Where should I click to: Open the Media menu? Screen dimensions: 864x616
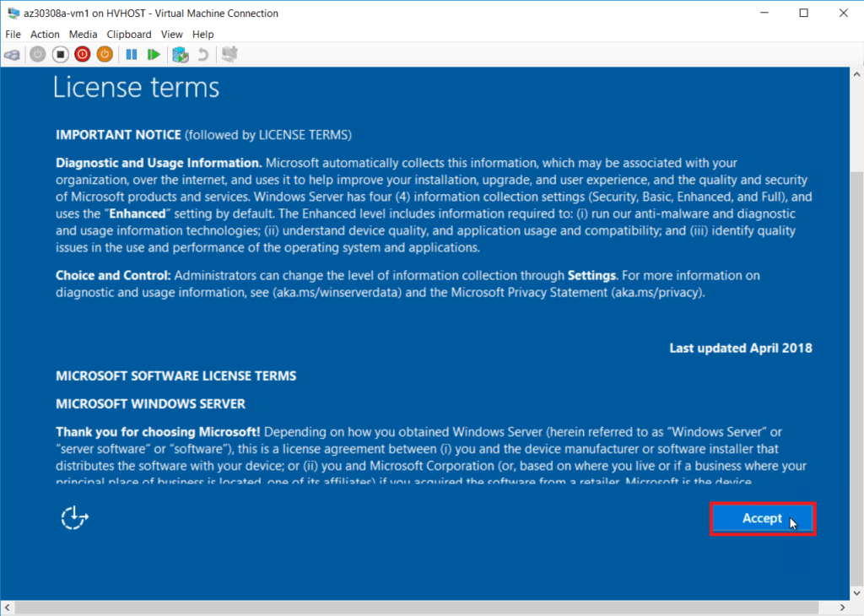[x=83, y=34]
